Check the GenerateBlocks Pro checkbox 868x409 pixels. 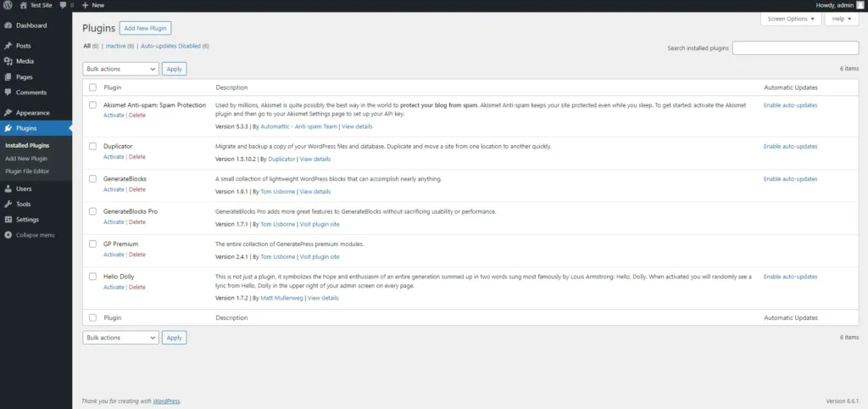(92, 211)
